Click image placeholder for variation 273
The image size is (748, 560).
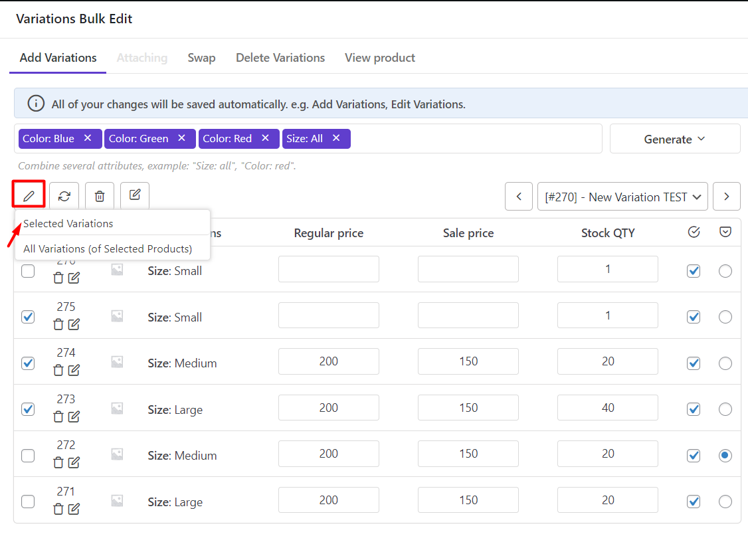[x=117, y=409]
